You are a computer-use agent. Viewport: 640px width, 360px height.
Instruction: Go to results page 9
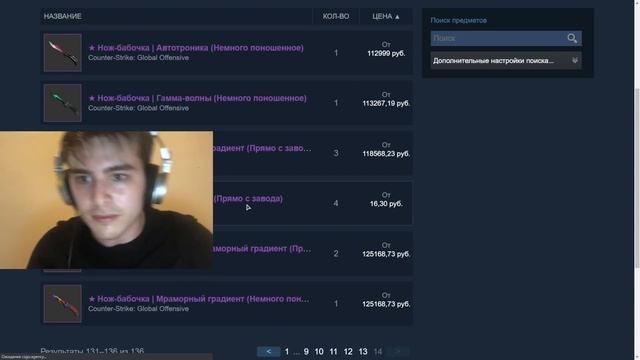tap(306, 351)
